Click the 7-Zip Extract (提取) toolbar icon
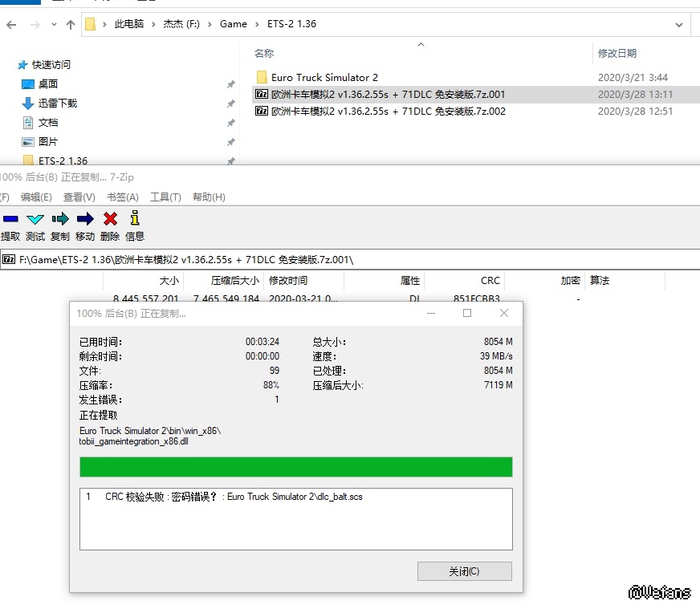The width and height of the screenshot is (700, 609). [10, 219]
